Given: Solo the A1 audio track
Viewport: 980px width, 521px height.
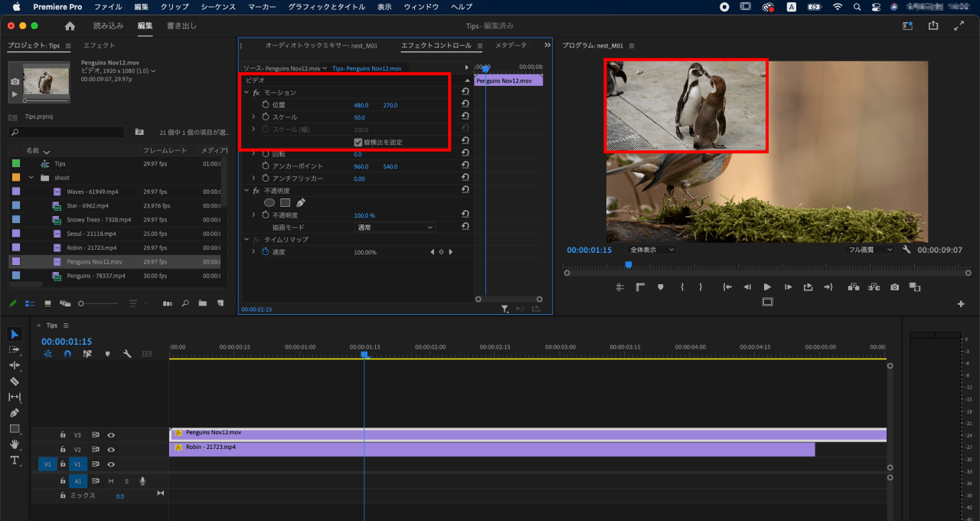Looking at the screenshot, I should coord(126,481).
